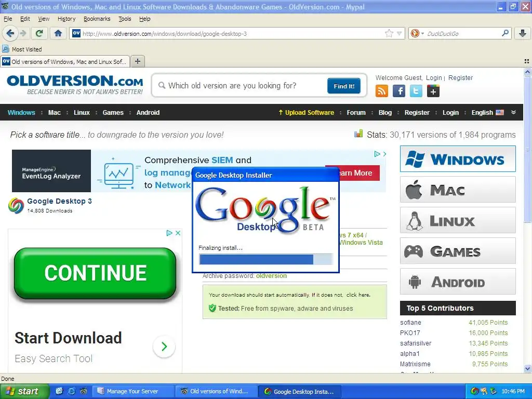This screenshot has width=532, height=399.
Task: Click the black plus share icon
Action: (x=433, y=91)
